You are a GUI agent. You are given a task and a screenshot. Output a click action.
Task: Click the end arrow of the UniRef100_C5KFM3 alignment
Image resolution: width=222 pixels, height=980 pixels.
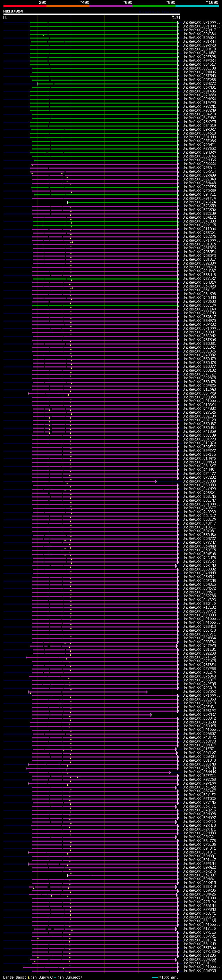point(176,566)
